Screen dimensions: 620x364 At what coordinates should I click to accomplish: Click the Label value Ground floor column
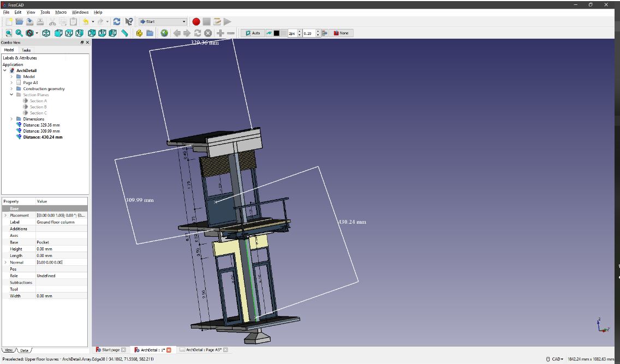point(55,222)
